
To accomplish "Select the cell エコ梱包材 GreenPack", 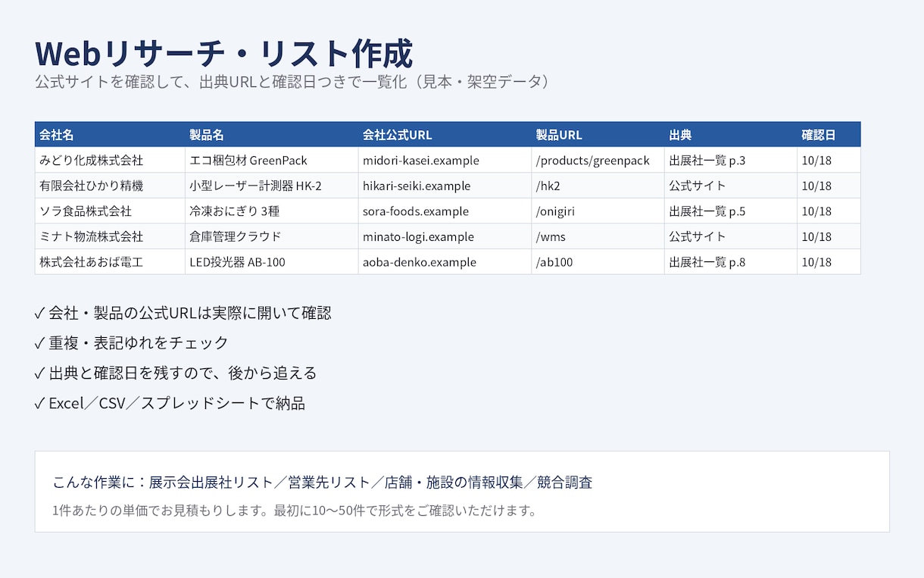I will click(272, 161).
